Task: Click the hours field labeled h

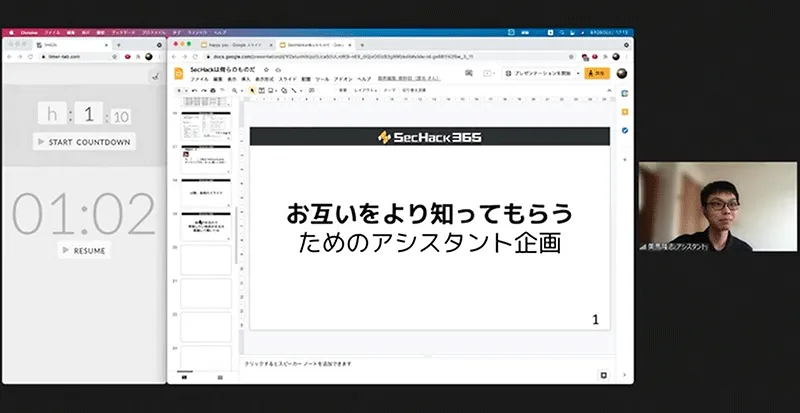Action: [52, 114]
